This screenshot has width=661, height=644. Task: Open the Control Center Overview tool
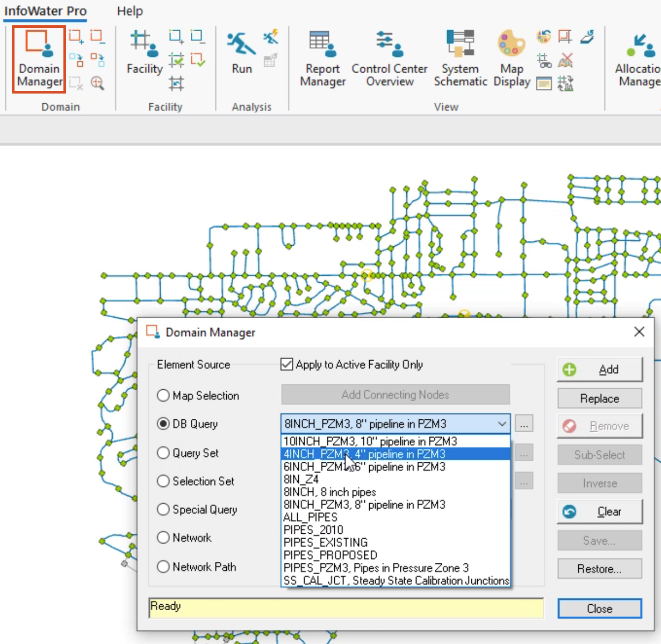click(x=390, y=59)
